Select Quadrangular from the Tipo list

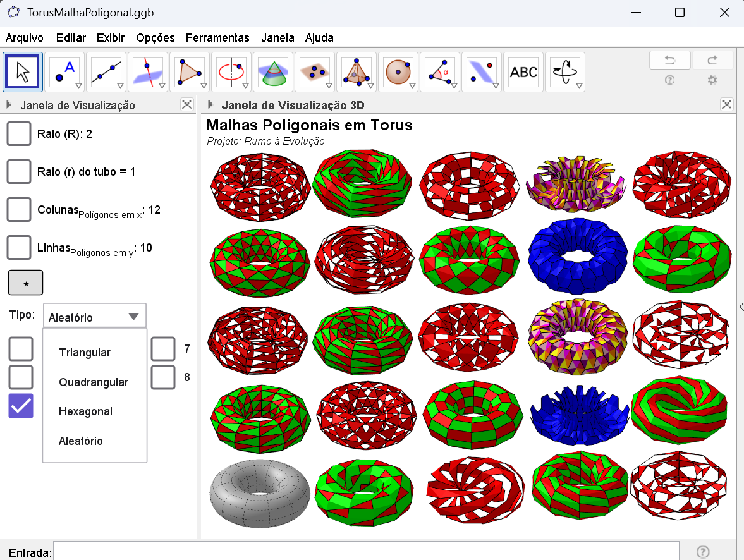[x=94, y=382]
